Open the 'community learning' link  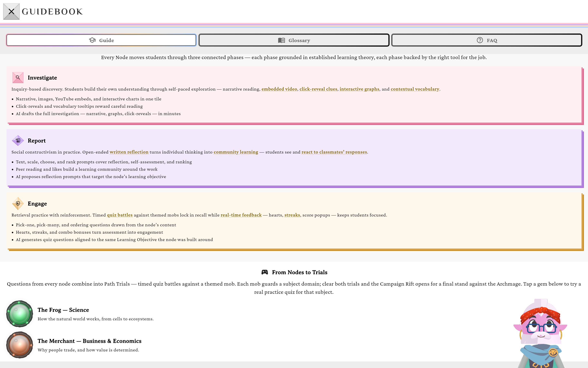(x=236, y=152)
